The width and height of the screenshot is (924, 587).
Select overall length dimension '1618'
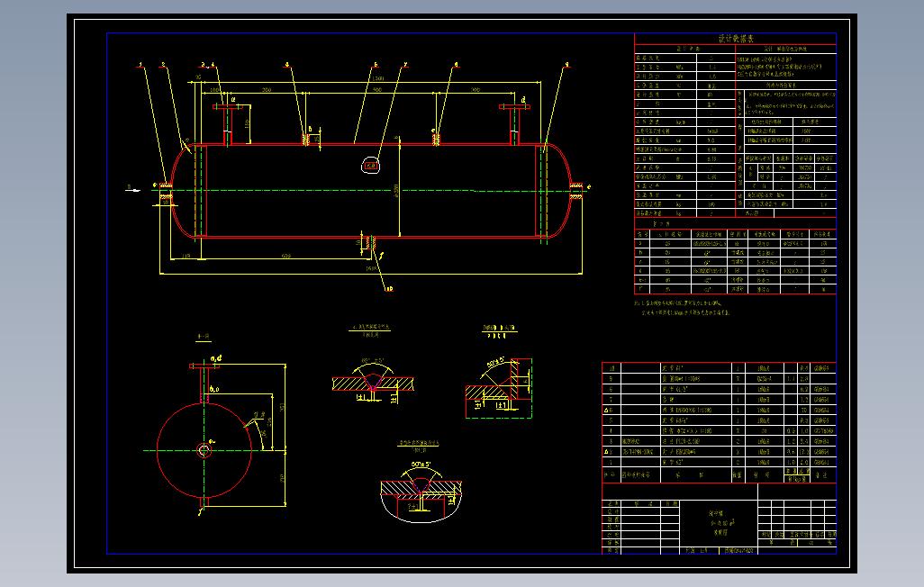(x=371, y=268)
